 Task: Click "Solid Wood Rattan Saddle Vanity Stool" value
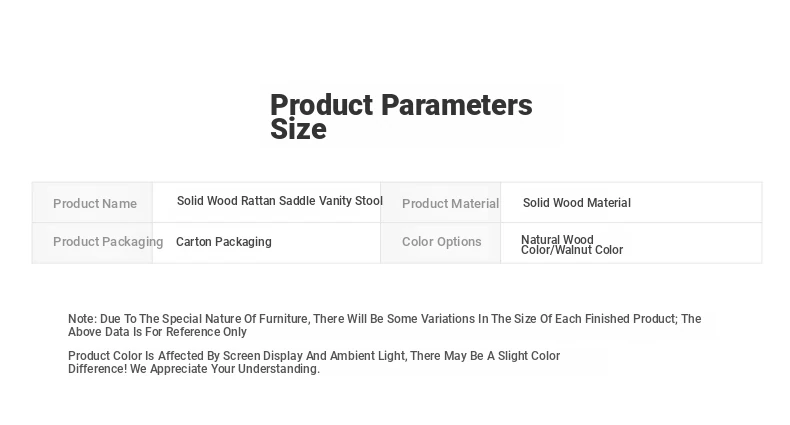click(x=279, y=201)
